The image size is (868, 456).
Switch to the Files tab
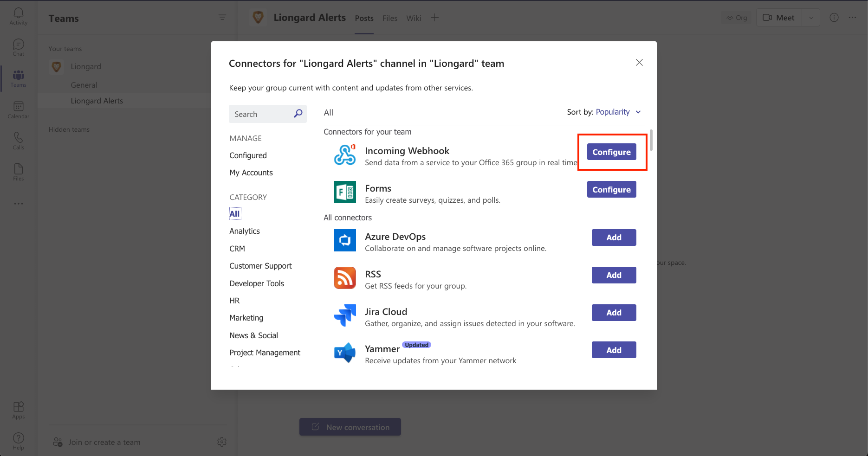click(390, 18)
